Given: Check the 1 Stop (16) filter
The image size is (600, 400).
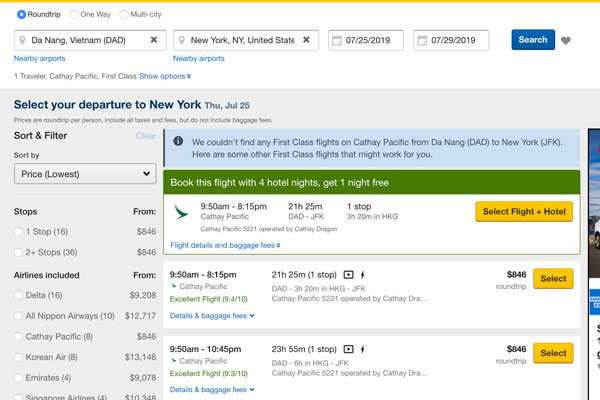Looking at the screenshot, I should tap(18, 232).
